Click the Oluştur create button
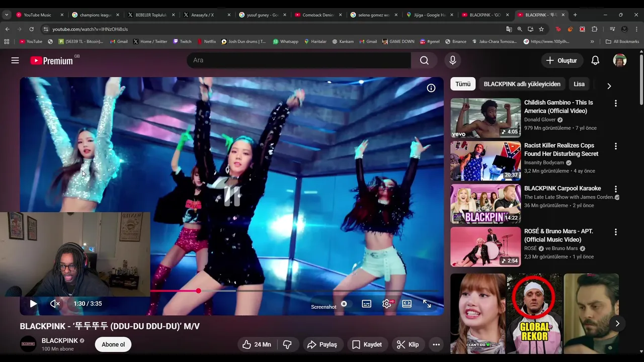 click(561, 60)
